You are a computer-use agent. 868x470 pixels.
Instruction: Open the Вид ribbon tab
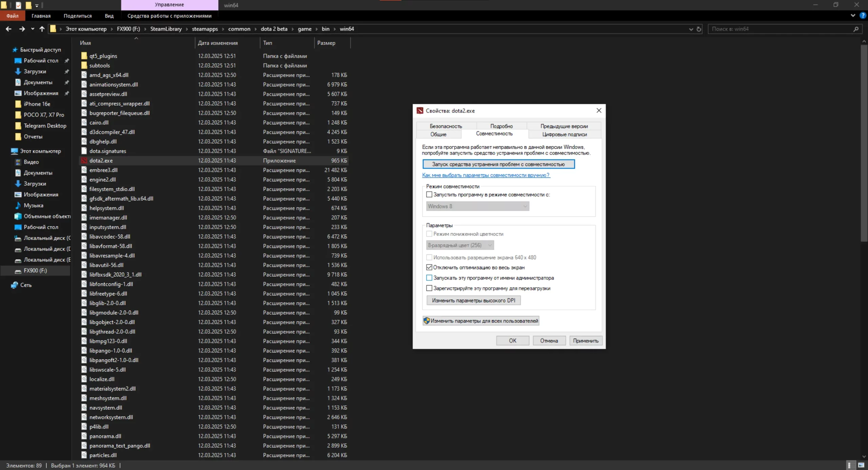click(x=109, y=16)
